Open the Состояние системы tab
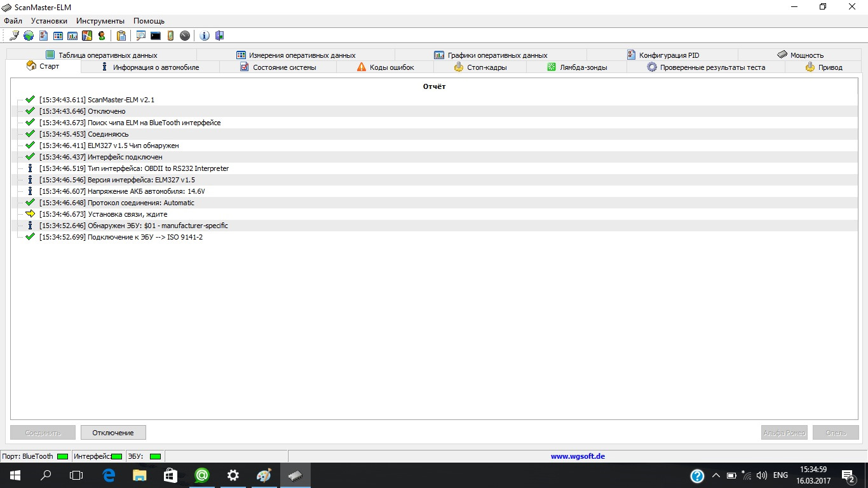Viewport: 868px width, 488px height. point(278,67)
